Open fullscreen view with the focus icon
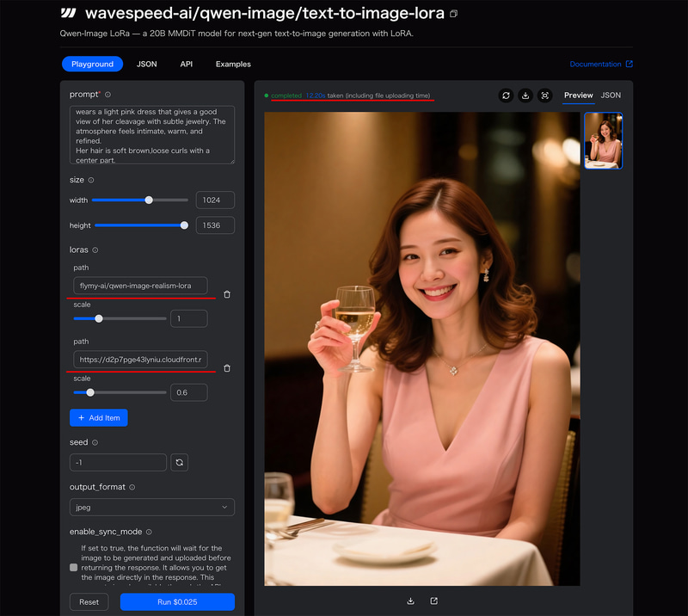The width and height of the screenshot is (688, 616). pyautogui.click(x=545, y=95)
